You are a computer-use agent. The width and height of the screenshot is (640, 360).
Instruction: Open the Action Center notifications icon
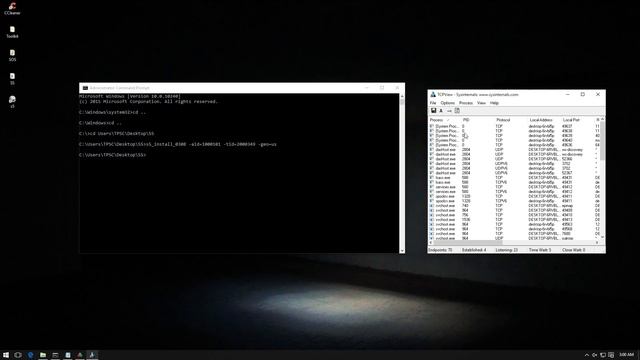pos(611,355)
